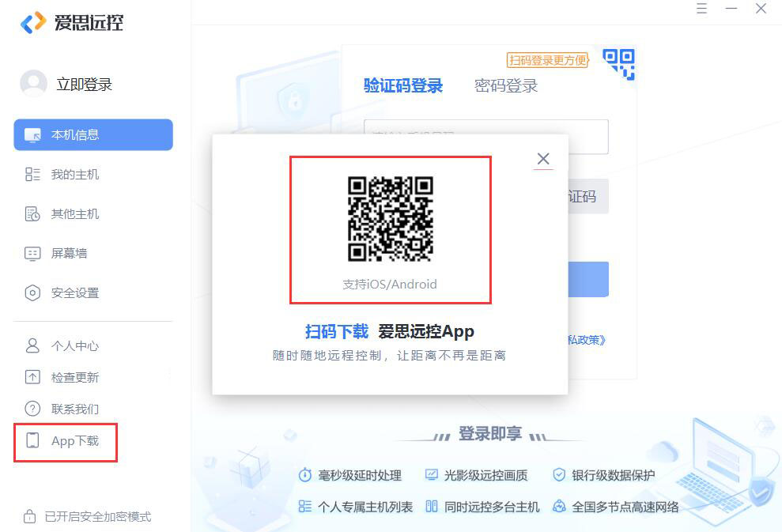Switch to 验证码登录 tab
782x532 pixels.
point(403,85)
